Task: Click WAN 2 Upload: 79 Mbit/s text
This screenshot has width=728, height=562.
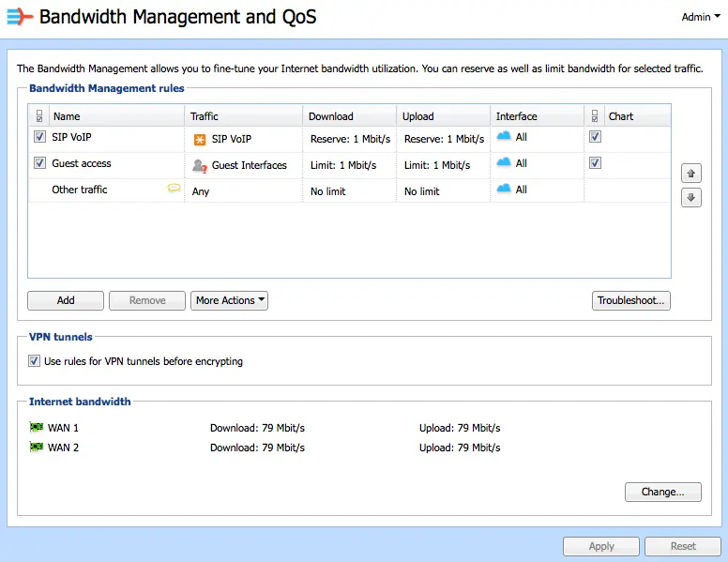Action: coord(460,448)
